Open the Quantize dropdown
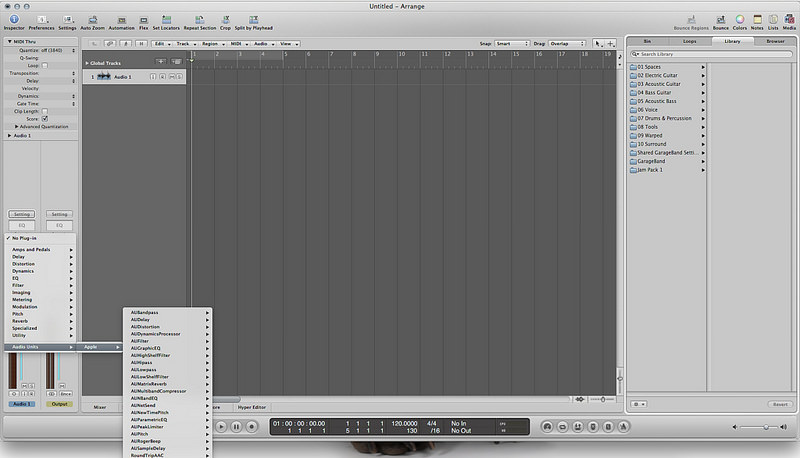This screenshot has height=458, width=800. [x=57, y=50]
